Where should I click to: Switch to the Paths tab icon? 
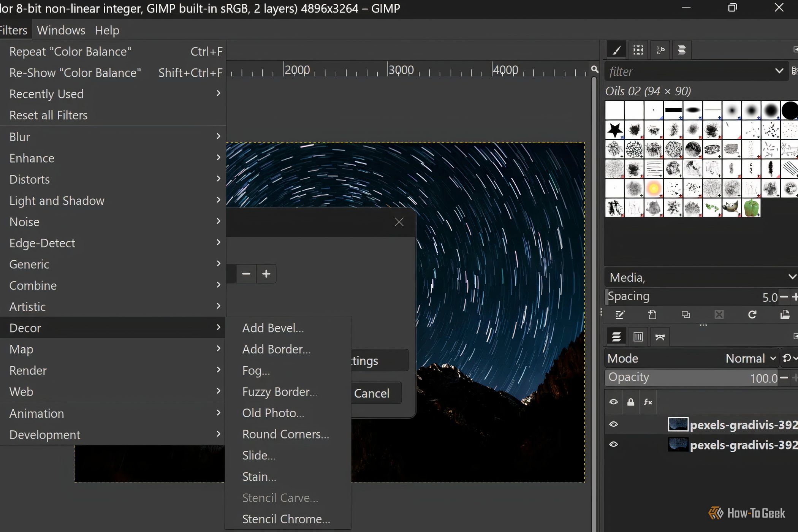tap(660, 337)
